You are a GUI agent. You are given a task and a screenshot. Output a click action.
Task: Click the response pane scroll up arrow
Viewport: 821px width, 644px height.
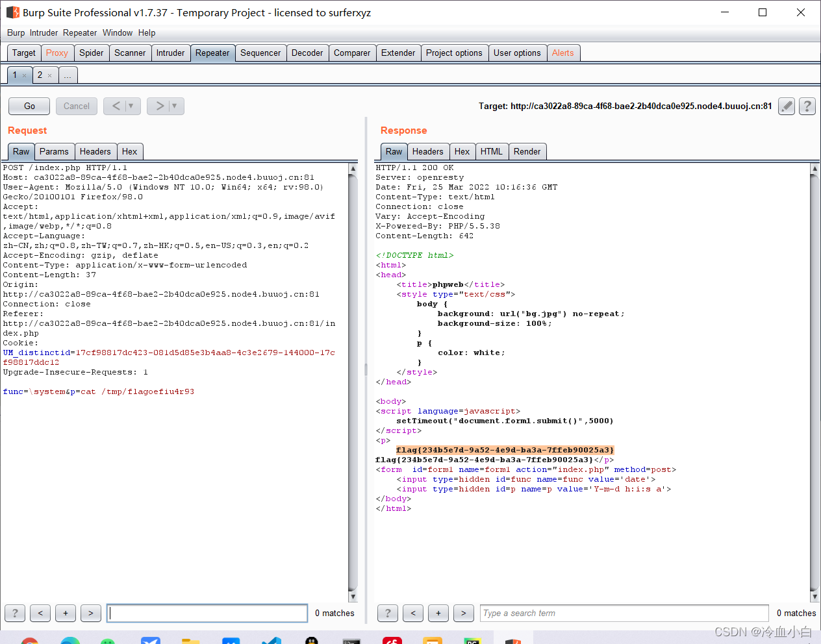coord(815,168)
